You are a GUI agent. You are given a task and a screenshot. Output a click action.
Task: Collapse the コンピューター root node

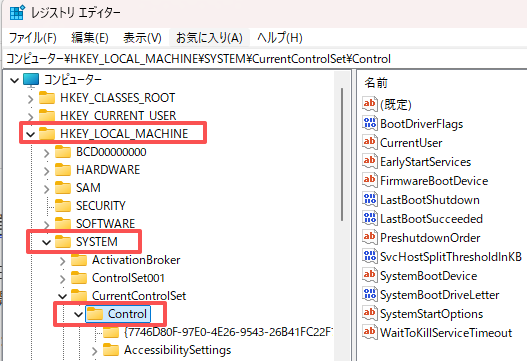(x=14, y=80)
